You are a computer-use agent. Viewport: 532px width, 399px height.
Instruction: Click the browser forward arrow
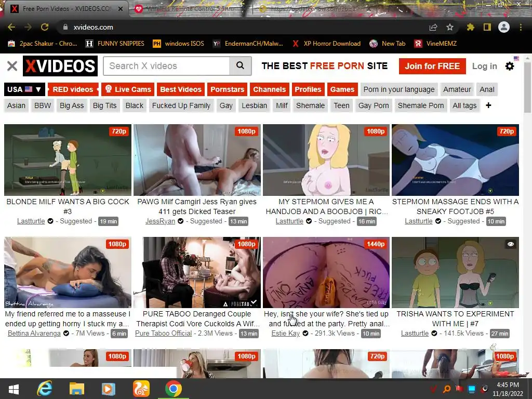pyautogui.click(x=28, y=27)
